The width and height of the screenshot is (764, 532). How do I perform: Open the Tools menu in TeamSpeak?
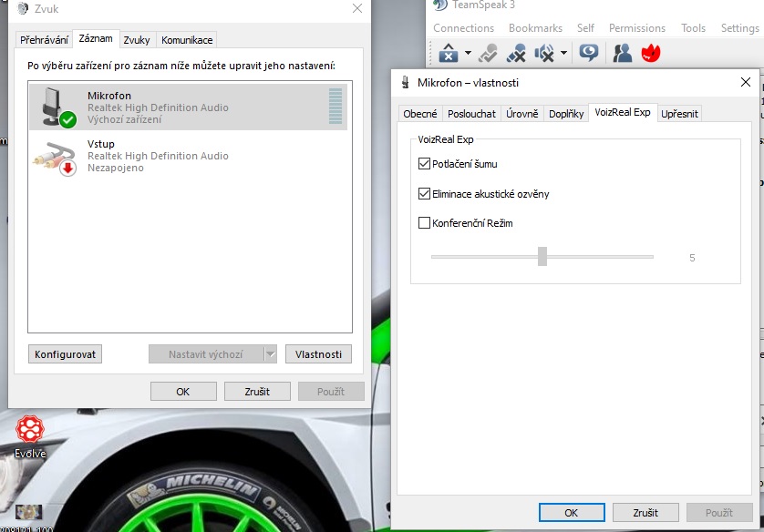pyautogui.click(x=693, y=28)
